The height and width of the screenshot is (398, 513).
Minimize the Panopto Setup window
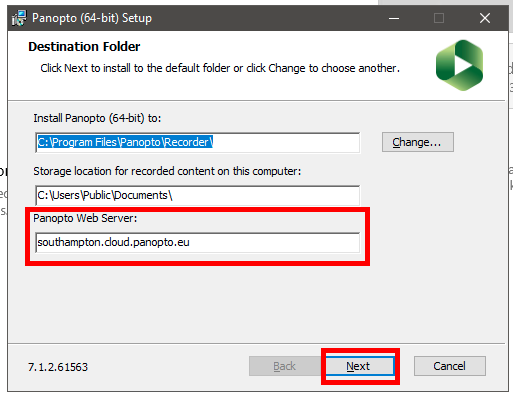coord(394,18)
